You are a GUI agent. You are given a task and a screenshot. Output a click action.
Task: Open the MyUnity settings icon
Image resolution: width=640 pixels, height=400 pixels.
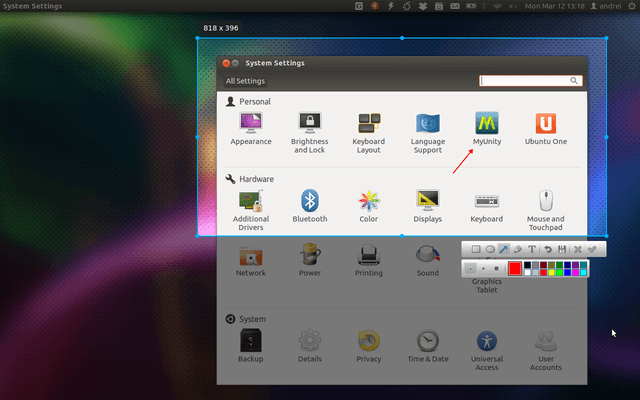click(487, 129)
